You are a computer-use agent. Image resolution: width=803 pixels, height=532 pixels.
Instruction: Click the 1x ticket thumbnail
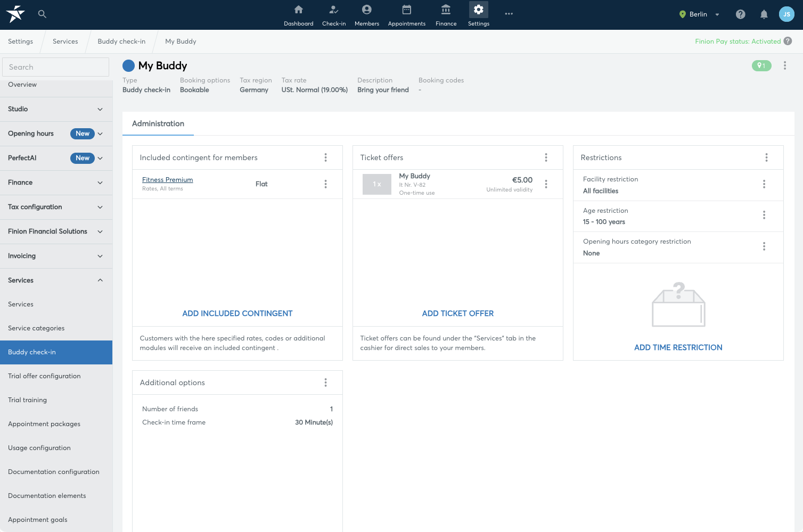[377, 184]
